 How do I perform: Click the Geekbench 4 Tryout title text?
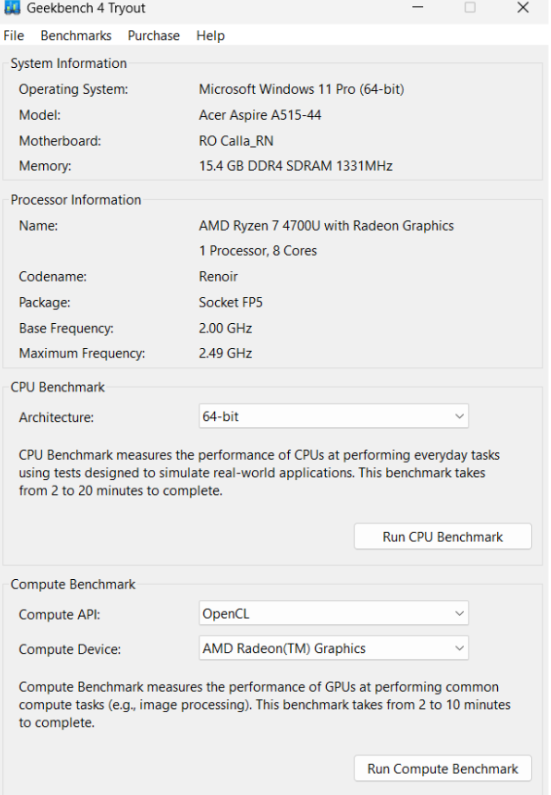point(86,8)
